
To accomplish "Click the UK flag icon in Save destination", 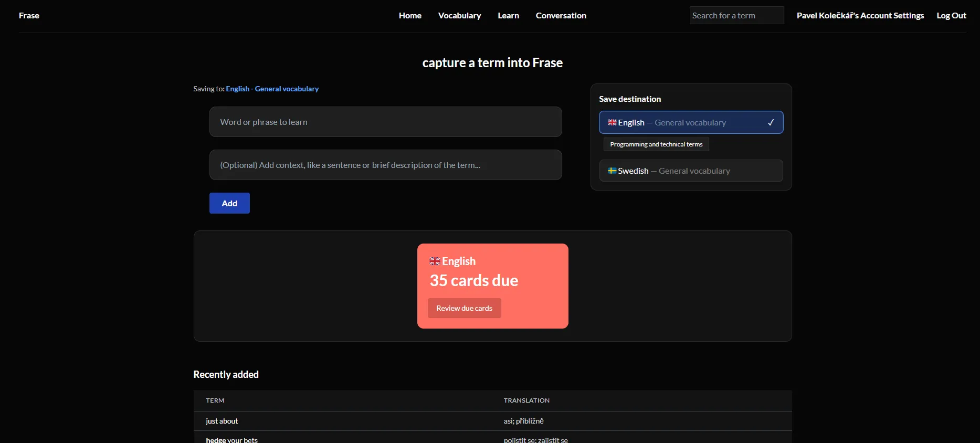I will point(612,122).
